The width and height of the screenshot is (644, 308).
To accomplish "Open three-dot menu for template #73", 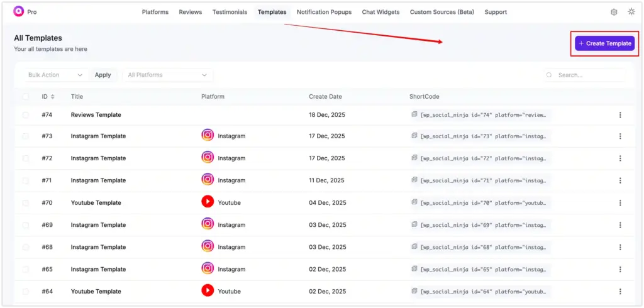I will coord(620,136).
